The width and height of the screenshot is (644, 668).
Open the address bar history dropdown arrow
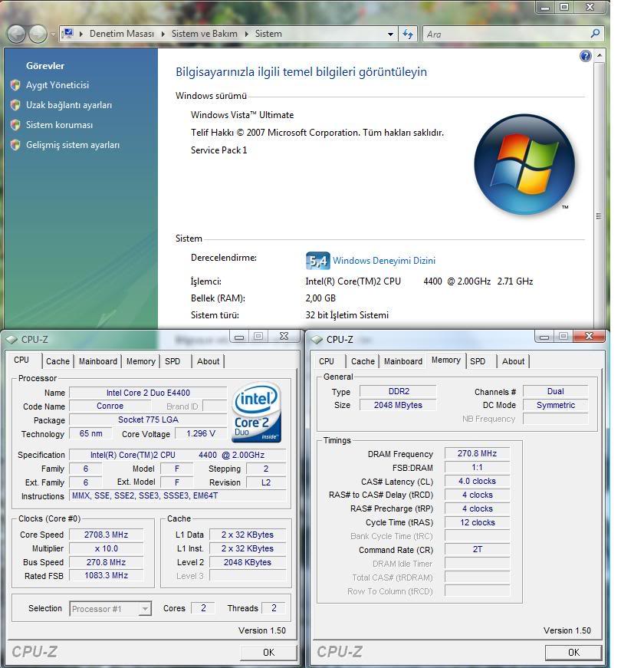(390, 34)
